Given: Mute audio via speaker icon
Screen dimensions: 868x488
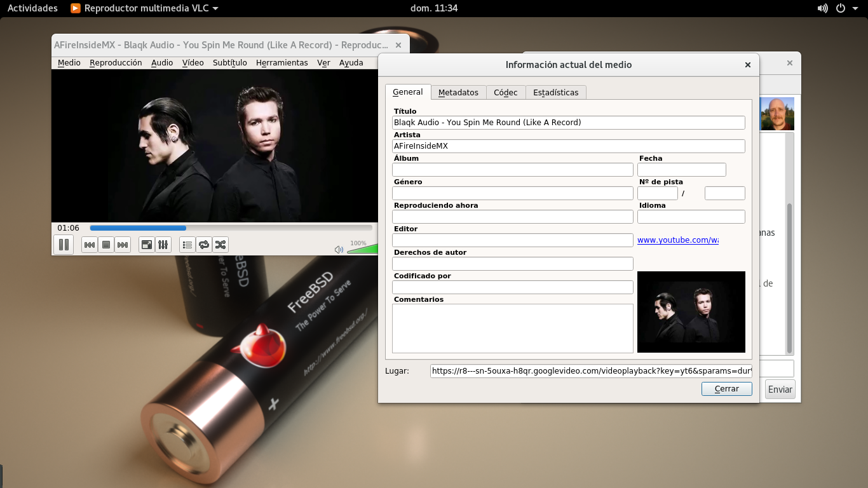Looking at the screenshot, I should coord(339,250).
